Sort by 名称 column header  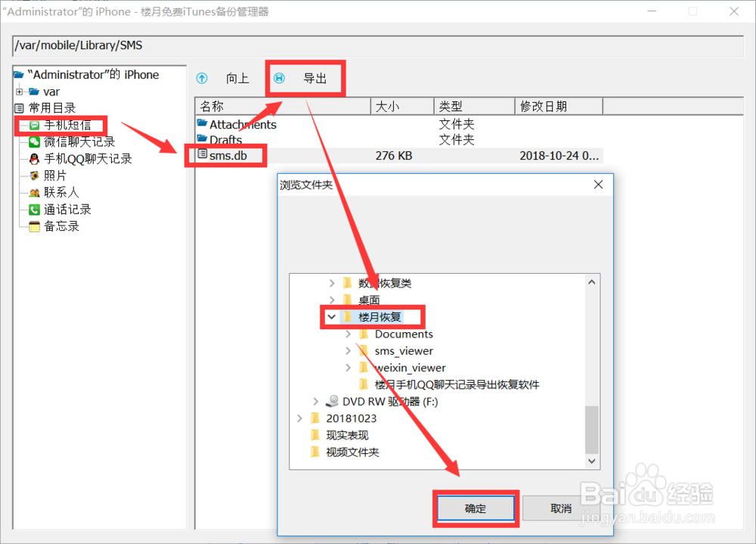[x=283, y=106]
